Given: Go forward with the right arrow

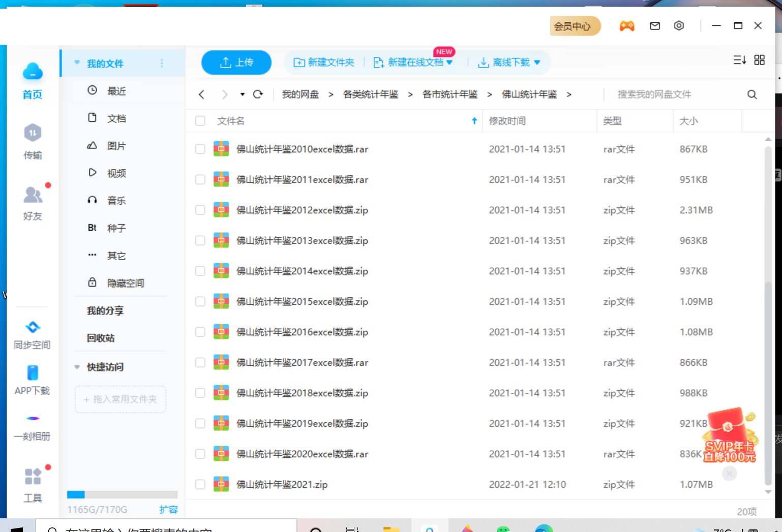Looking at the screenshot, I should (225, 95).
